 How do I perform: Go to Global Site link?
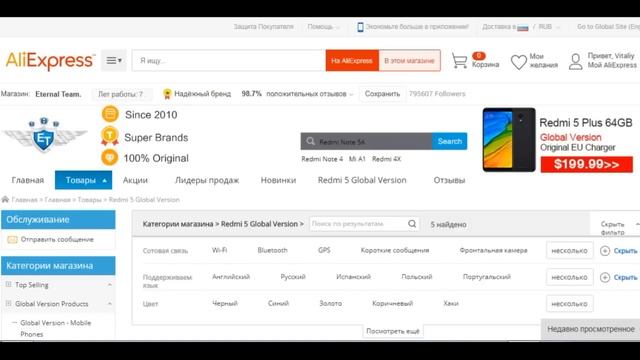click(608, 27)
